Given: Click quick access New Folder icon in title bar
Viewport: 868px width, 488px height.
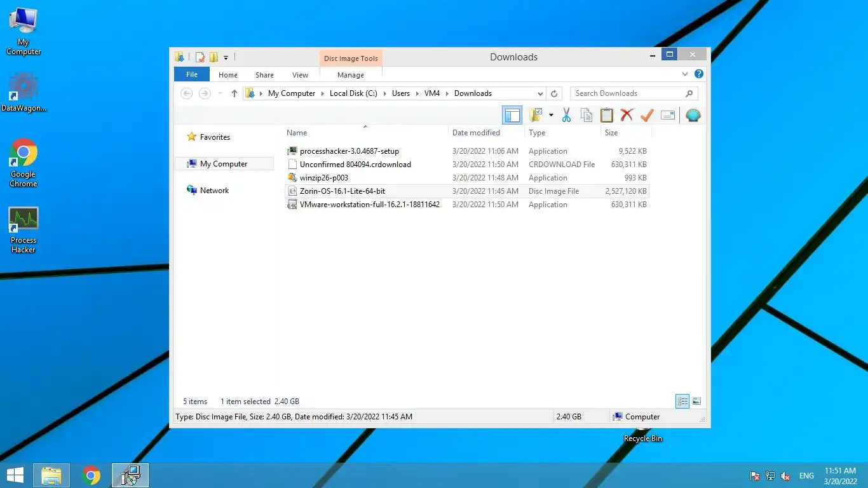Looking at the screenshot, I should [x=214, y=57].
